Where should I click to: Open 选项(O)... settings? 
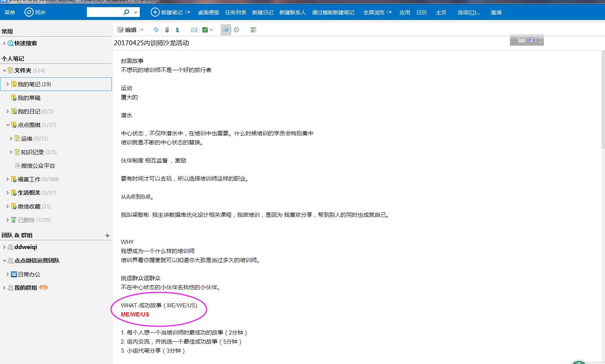click(469, 12)
